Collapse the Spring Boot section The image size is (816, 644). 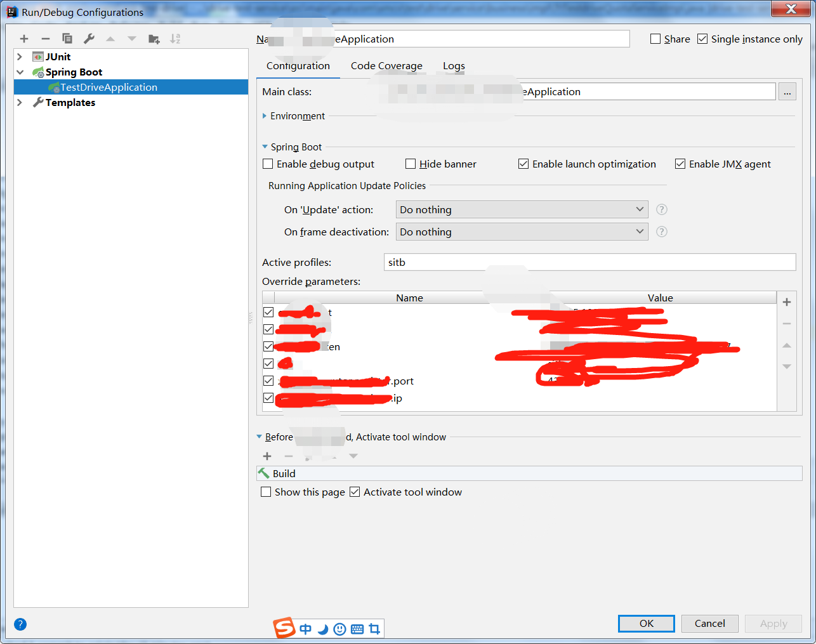click(265, 147)
